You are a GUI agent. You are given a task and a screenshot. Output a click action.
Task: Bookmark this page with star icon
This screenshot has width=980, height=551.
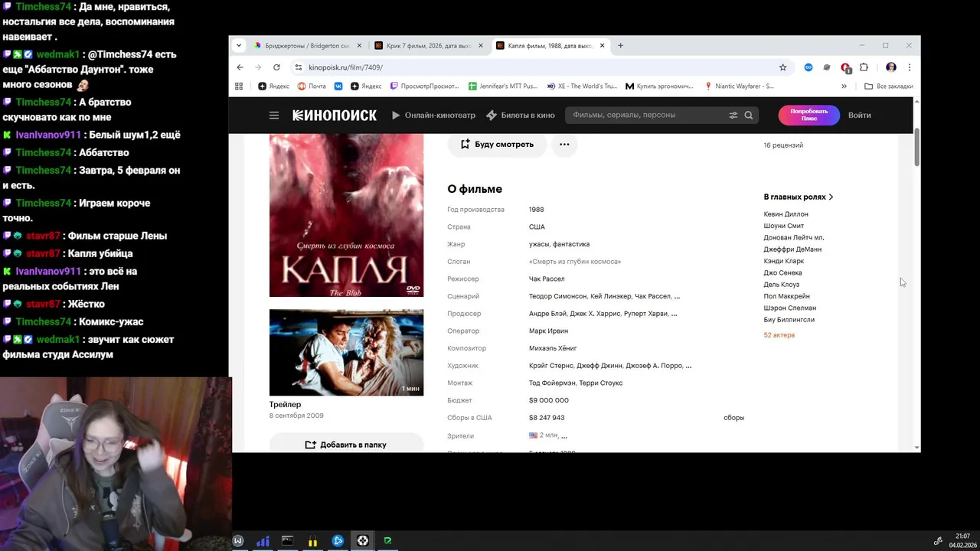coord(782,67)
